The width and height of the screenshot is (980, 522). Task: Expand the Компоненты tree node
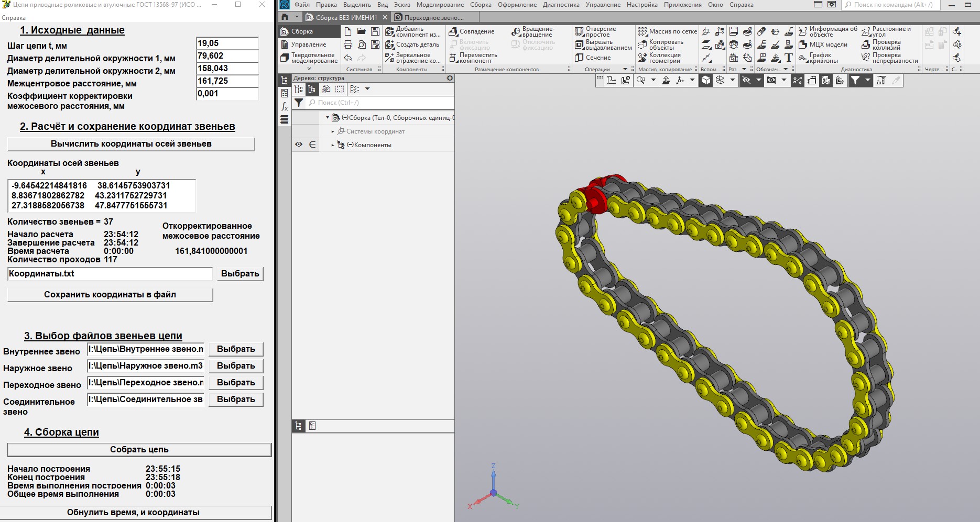(x=333, y=145)
